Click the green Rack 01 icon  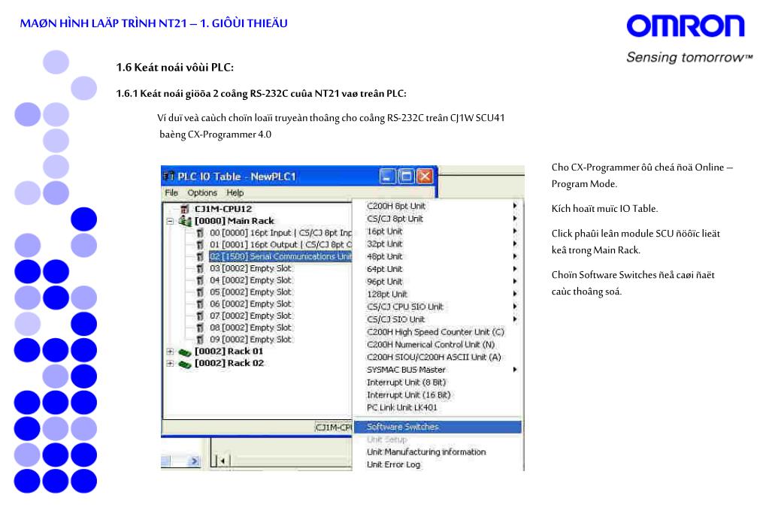pyautogui.click(x=184, y=352)
